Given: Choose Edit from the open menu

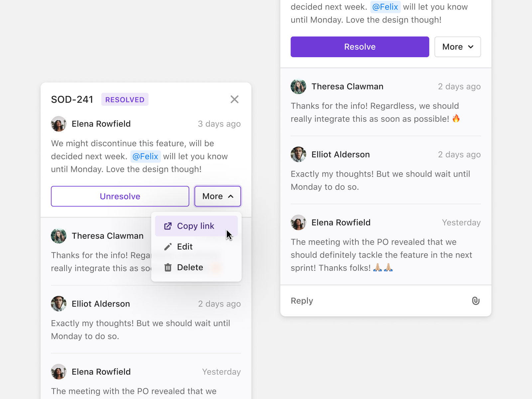Looking at the screenshot, I should (x=185, y=246).
